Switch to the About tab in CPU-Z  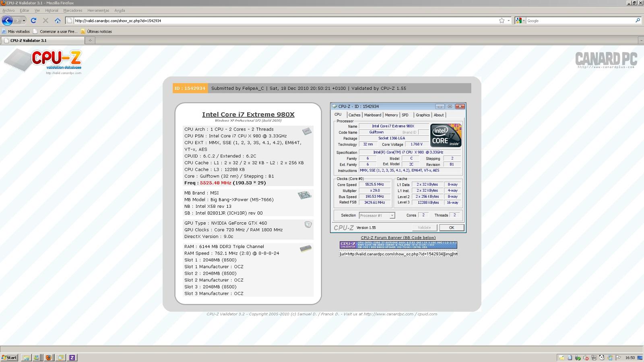tap(438, 115)
